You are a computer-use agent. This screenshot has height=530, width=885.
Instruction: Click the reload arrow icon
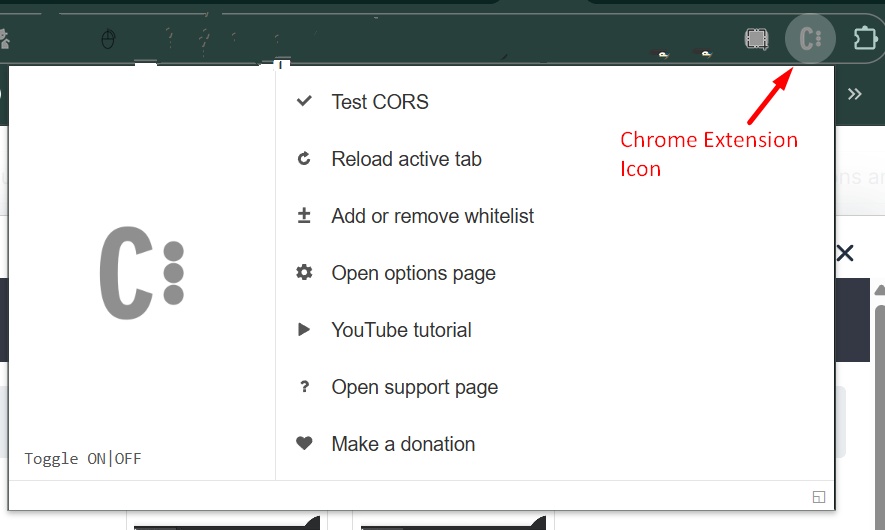(304, 159)
